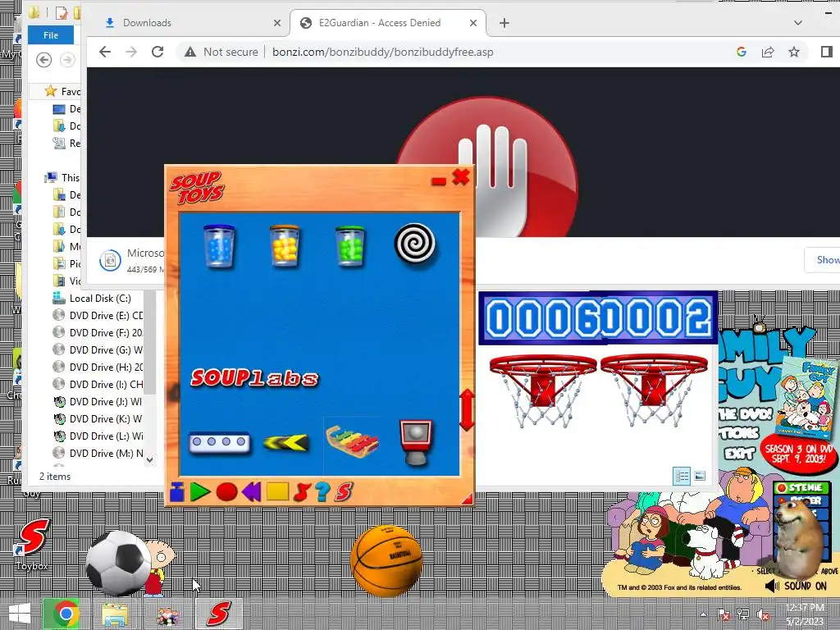840x630 pixels.
Task: Click the soccer ball on desktop
Action: click(118, 563)
